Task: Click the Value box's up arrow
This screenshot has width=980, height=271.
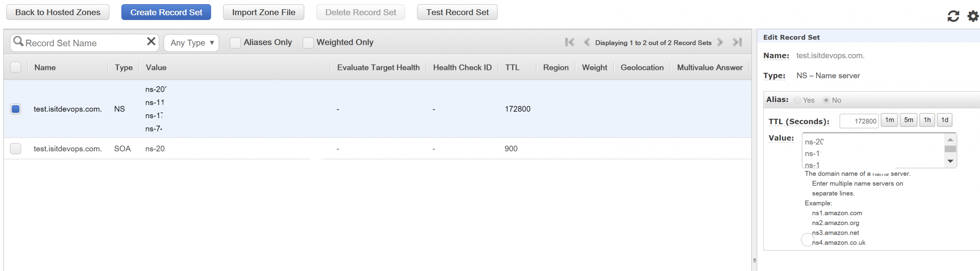Action: (x=950, y=140)
